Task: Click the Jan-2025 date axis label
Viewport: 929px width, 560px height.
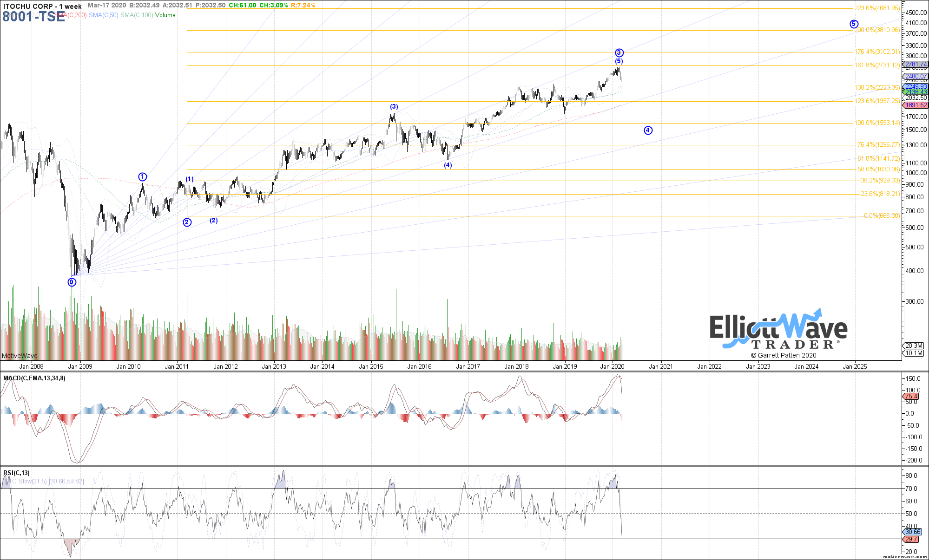Action: pos(855,366)
